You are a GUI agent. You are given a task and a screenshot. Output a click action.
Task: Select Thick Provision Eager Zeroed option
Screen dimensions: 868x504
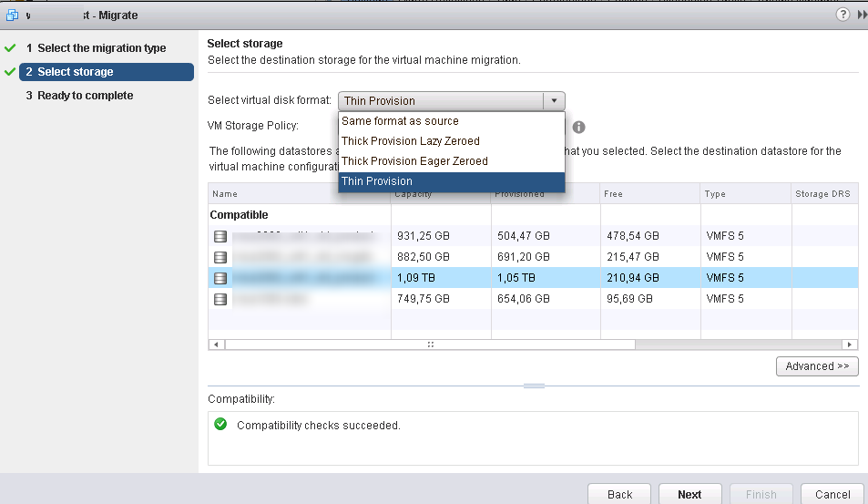[414, 161]
